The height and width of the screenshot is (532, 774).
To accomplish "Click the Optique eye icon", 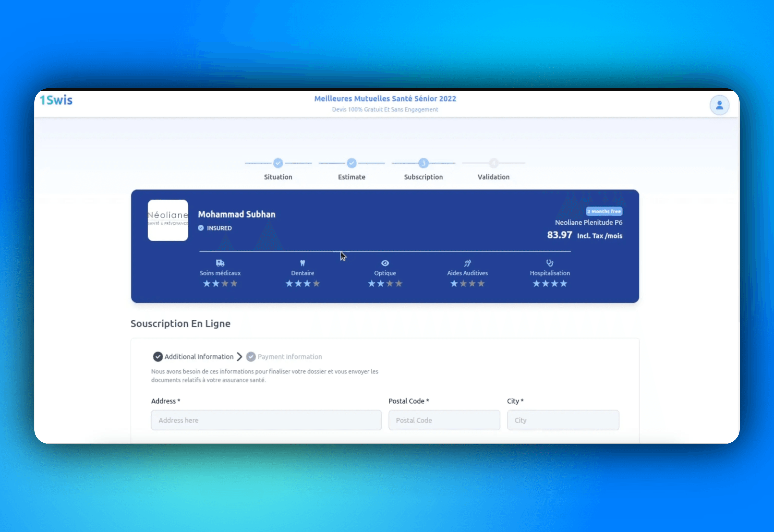I will click(385, 263).
